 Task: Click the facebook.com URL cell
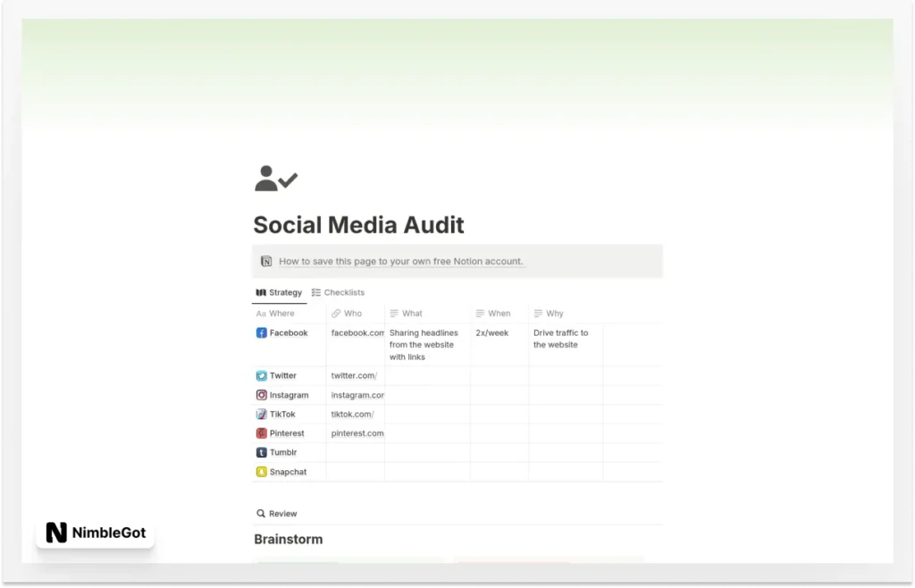point(356,332)
